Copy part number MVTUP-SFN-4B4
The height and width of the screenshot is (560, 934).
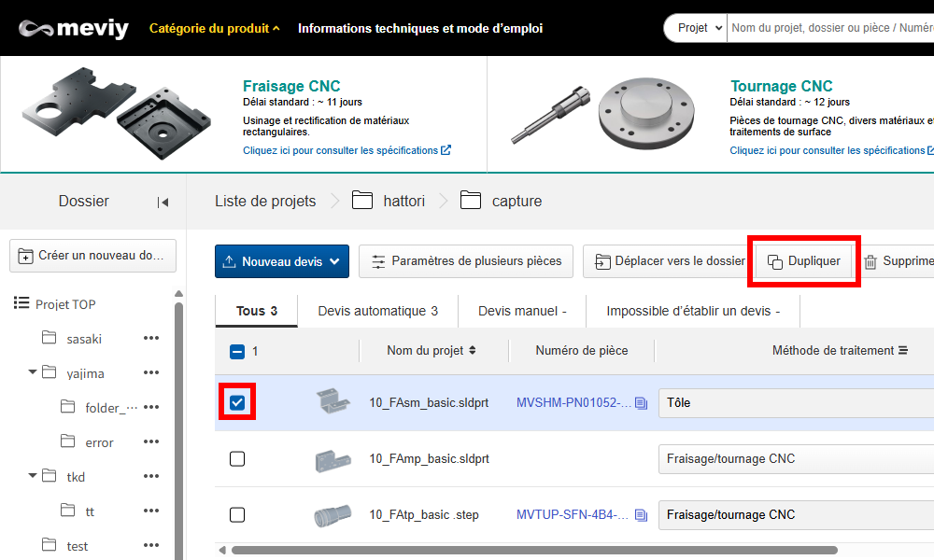coord(641,515)
